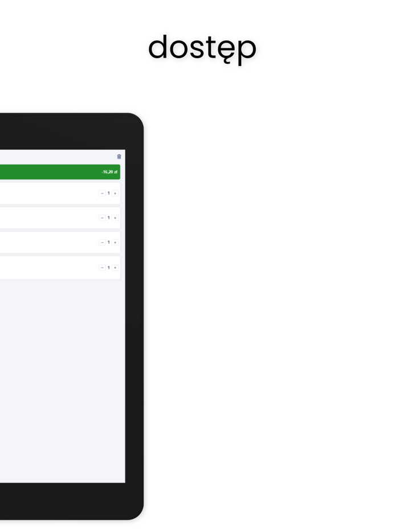Screen dimensions: 399x532
Task: Click the trash can delete icon
Action: point(119,157)
